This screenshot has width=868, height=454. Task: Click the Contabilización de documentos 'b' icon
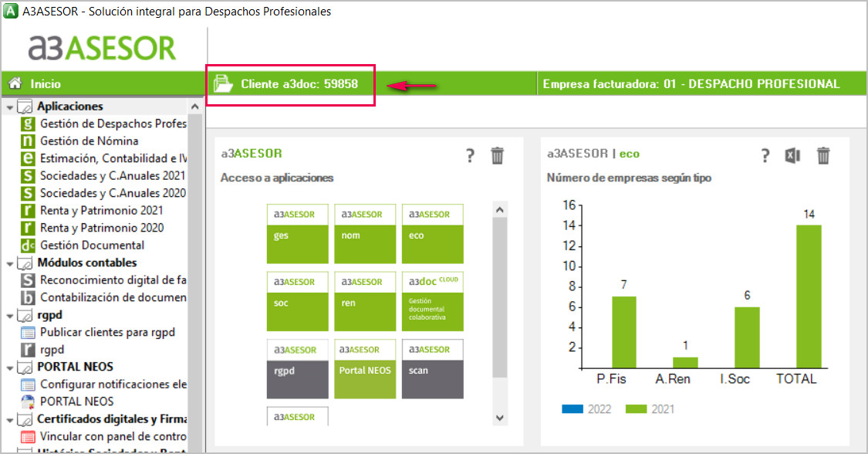pyautogui.click(x=28, y=297)
